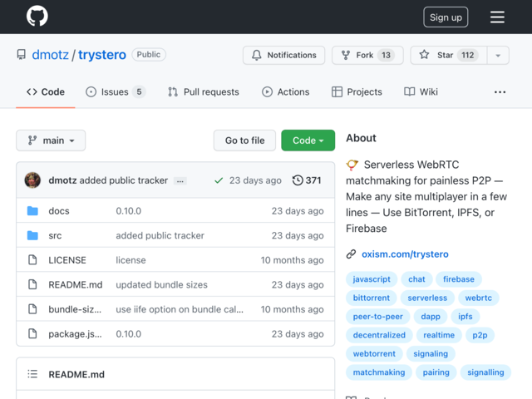The height and width of the screenshot is (399, 532).
Task: Select the pairing topic tag
Action: point(436,372)
